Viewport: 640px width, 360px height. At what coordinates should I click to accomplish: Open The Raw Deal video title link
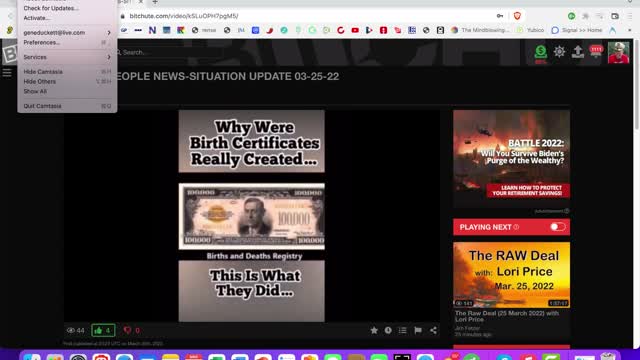507,316
